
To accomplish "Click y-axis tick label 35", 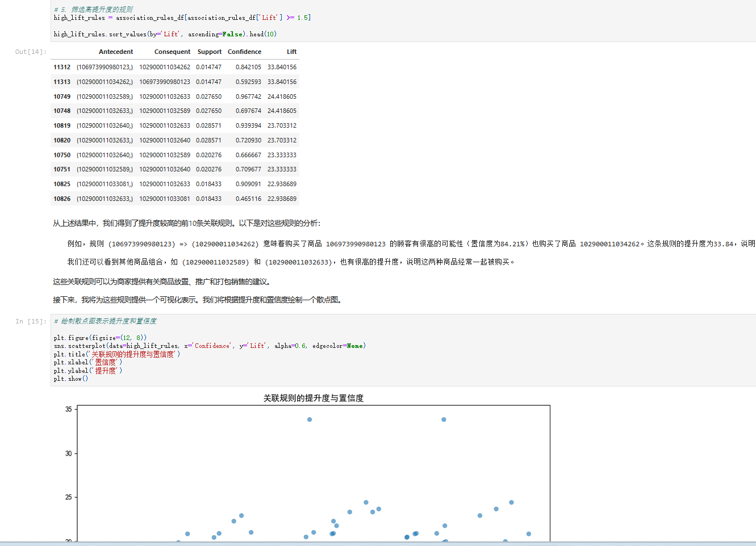I will pyautogui.click(x=69, y=409).
